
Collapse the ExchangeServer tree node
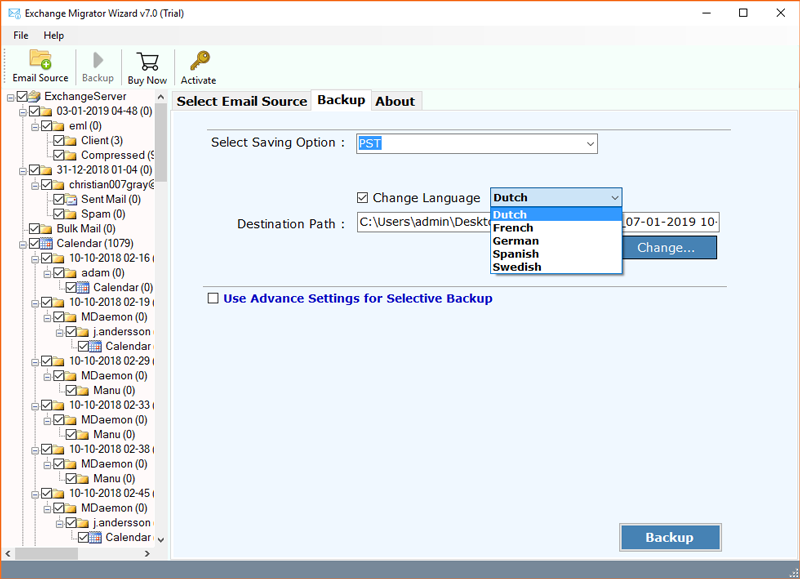click(10, 97)
